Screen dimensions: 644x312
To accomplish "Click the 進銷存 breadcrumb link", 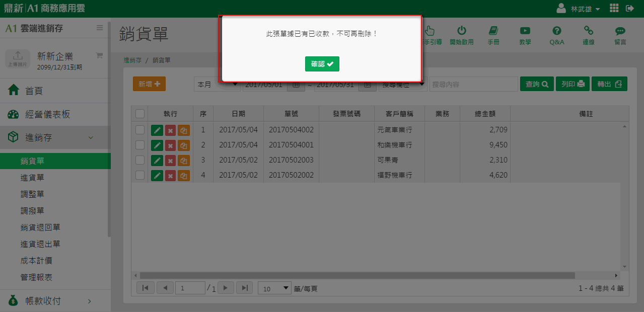I will tap(132, 60).
